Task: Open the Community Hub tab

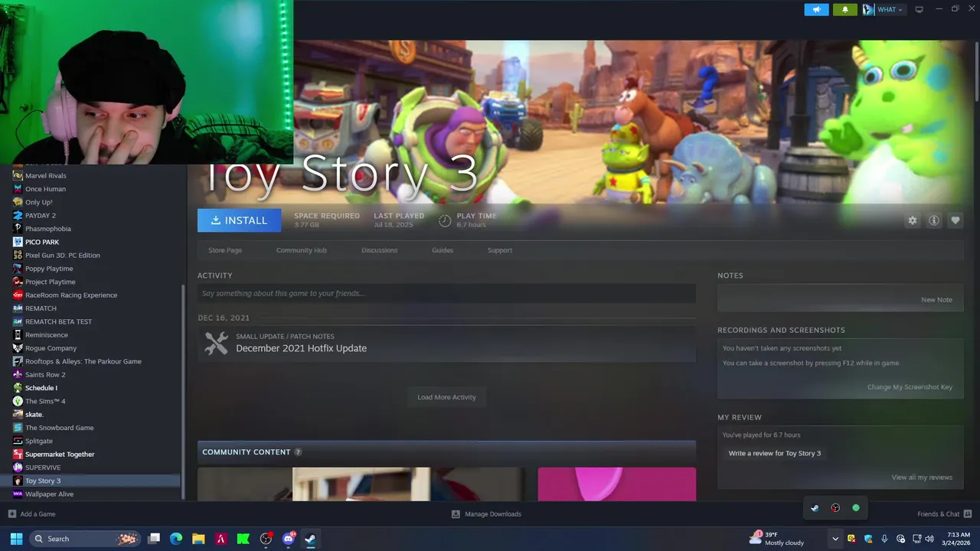Action: click(302, 250)
